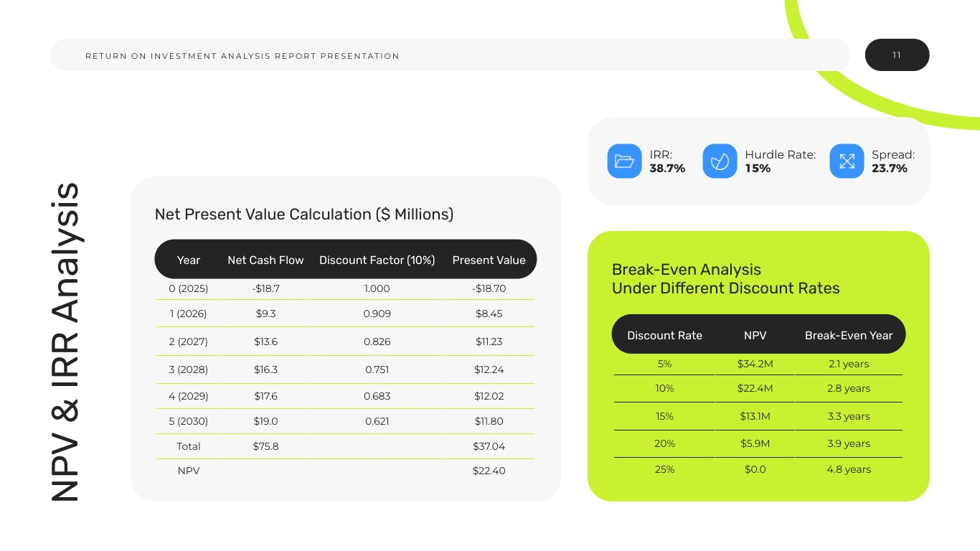Click the '1.000' discount factor cell

coord(377,288)
